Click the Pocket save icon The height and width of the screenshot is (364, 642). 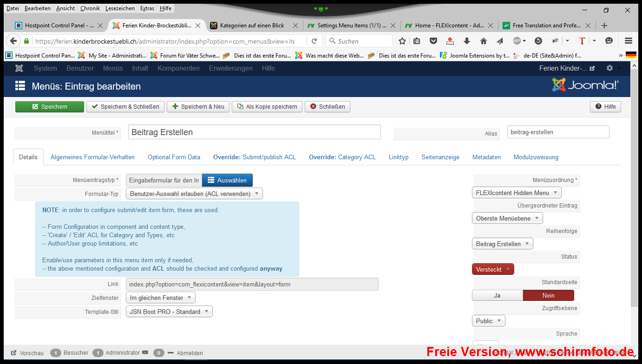433,41
